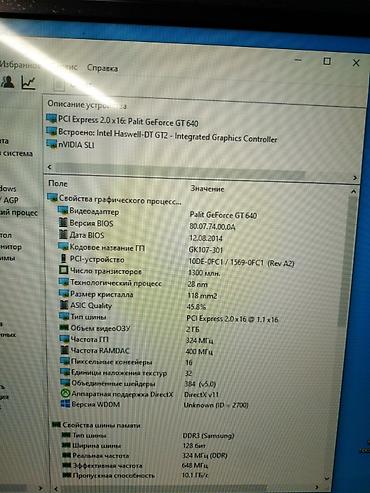Image resolution: width=370 pixels, height=493 pixels.
Task: Select the 400 МГц RAMDAC value
Action: tap(199, 351)
